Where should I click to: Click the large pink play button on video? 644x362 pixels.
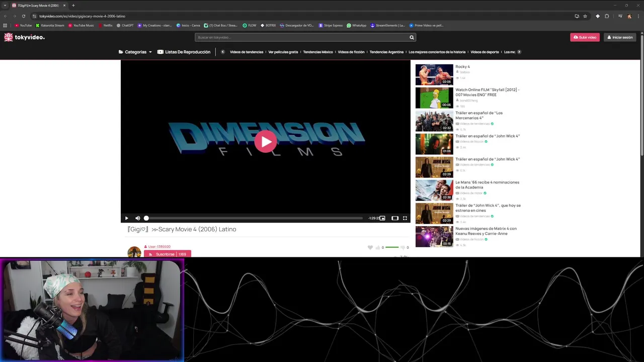tap(265, 141)
